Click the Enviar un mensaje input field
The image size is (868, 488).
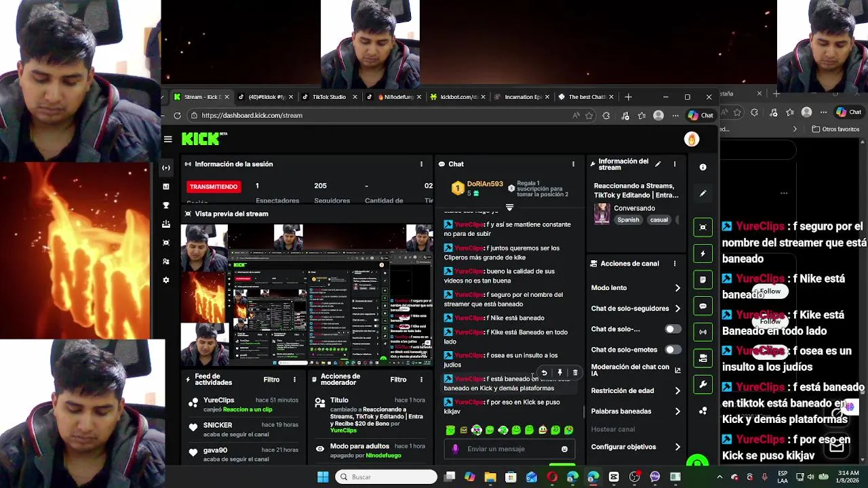[509, 449]
